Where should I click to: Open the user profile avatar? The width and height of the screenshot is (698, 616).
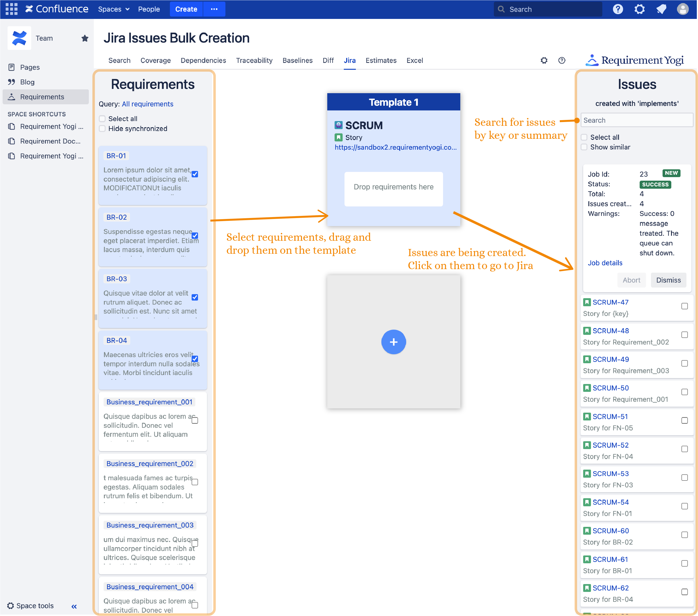(x=682, y=9)
